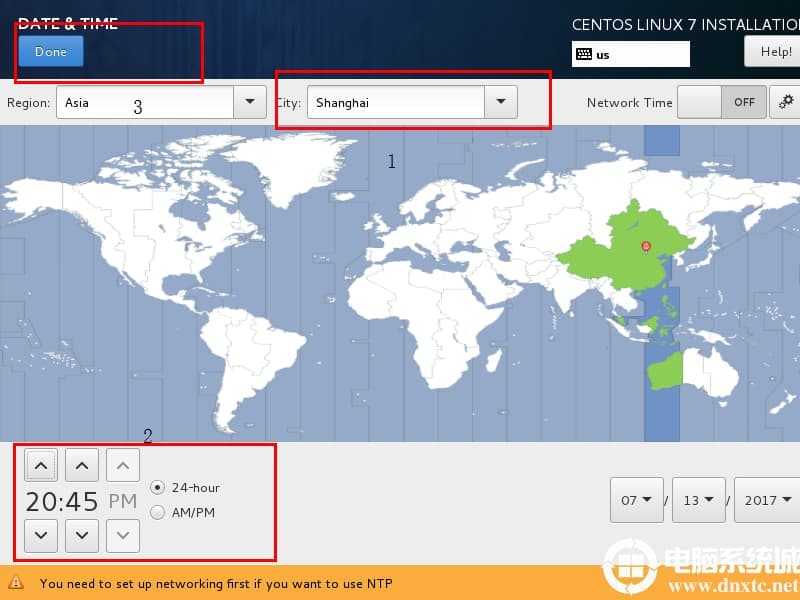Viewport: 800px width, 600px height.
Task: Open the day dropdown showing 13
Action: click(699, 500)
